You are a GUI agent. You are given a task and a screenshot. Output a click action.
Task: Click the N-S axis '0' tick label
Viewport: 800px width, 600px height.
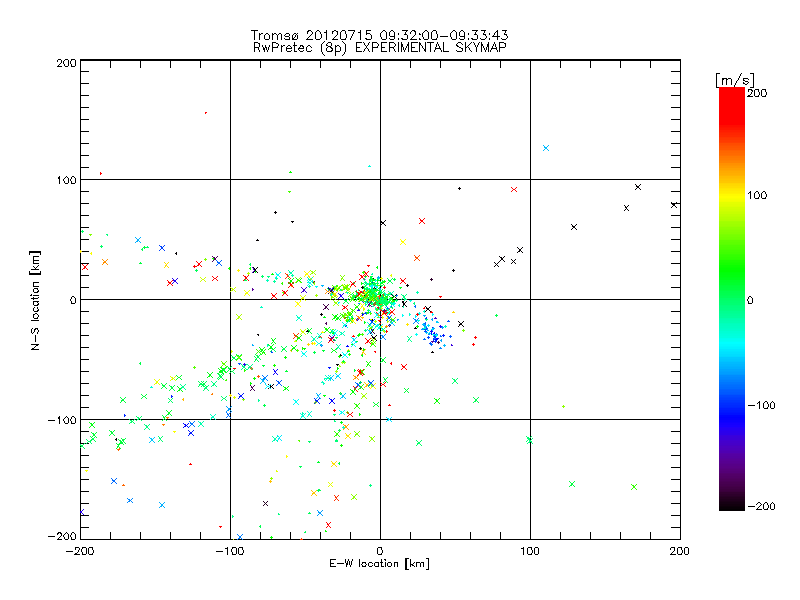pyautogui.click(x=73, y=300)
